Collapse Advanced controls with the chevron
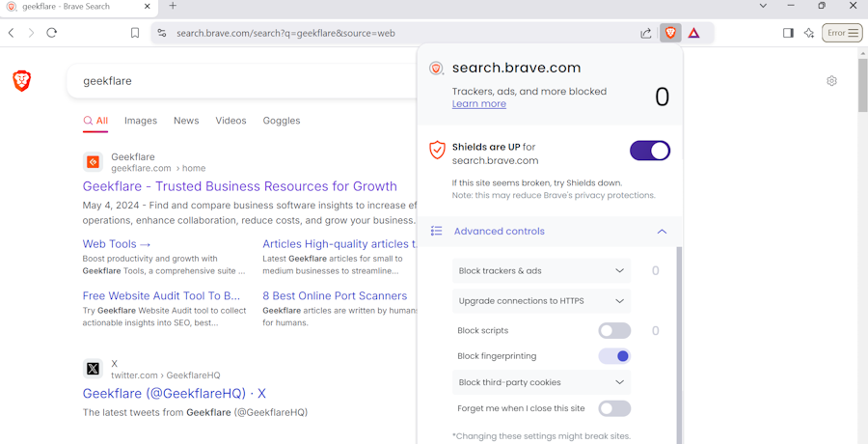The image size is (868, 444). pos(662,231)
